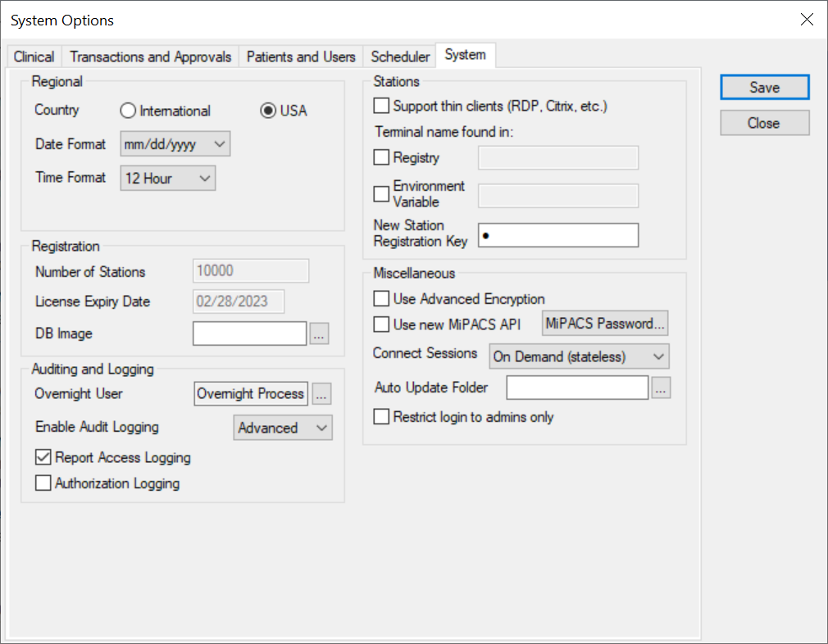
Task: Click the New Station Registration Key field
Action: click(x=558, y=235)
